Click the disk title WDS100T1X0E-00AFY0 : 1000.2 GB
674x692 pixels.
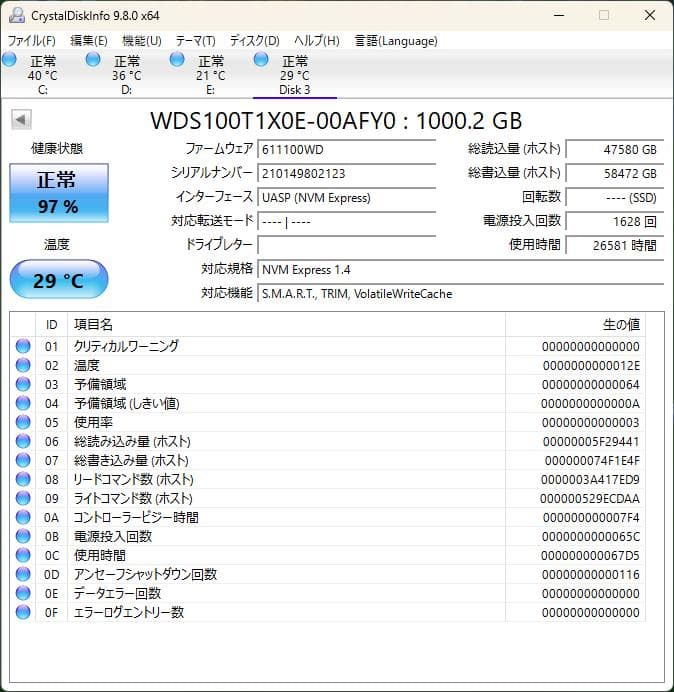coord(336,120)
